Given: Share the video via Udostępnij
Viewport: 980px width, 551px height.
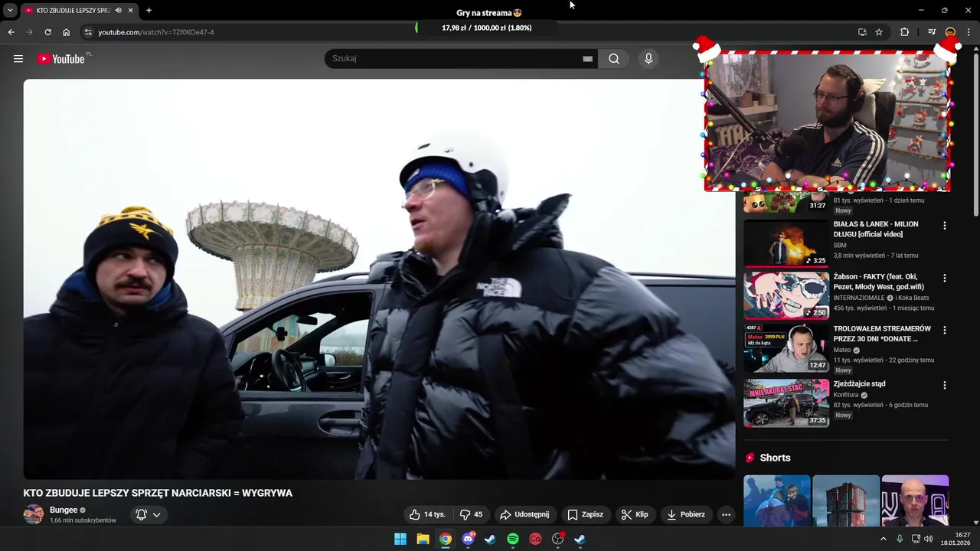Looking at the screenshot, I should pyautogui.click(x=524, y=514).
